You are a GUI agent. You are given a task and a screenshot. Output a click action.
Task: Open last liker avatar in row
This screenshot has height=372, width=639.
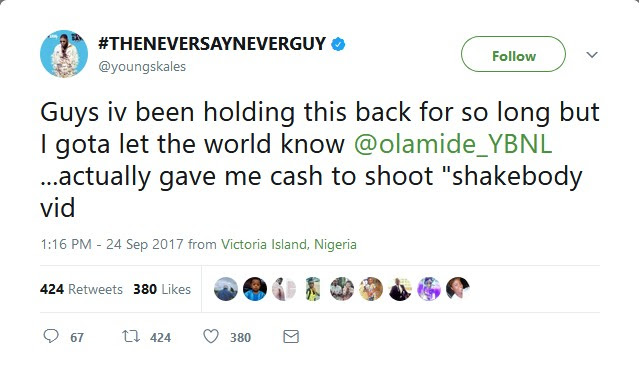458,289
